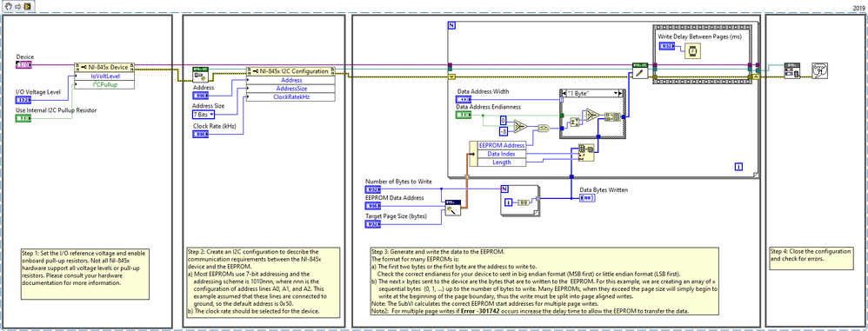Select the Number of Bytes to Write terminal
The height and width of the screenshot is (331, 868).
point(372,189)
